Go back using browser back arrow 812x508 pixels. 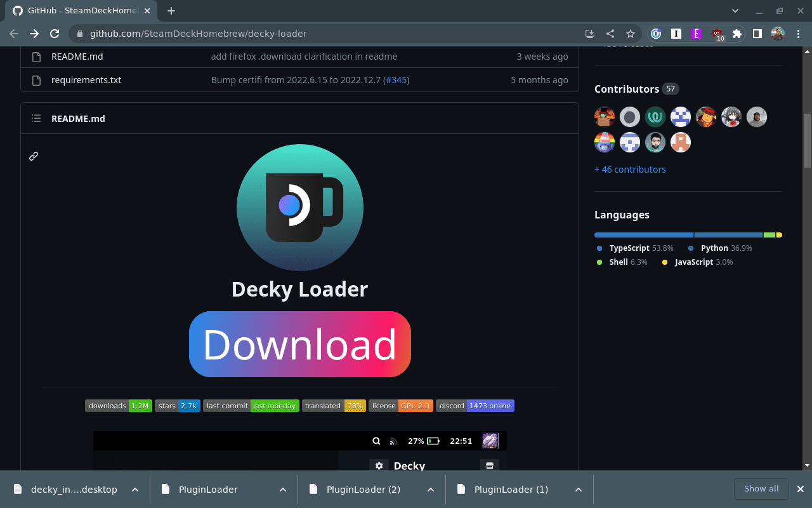[x=14, y=34]
